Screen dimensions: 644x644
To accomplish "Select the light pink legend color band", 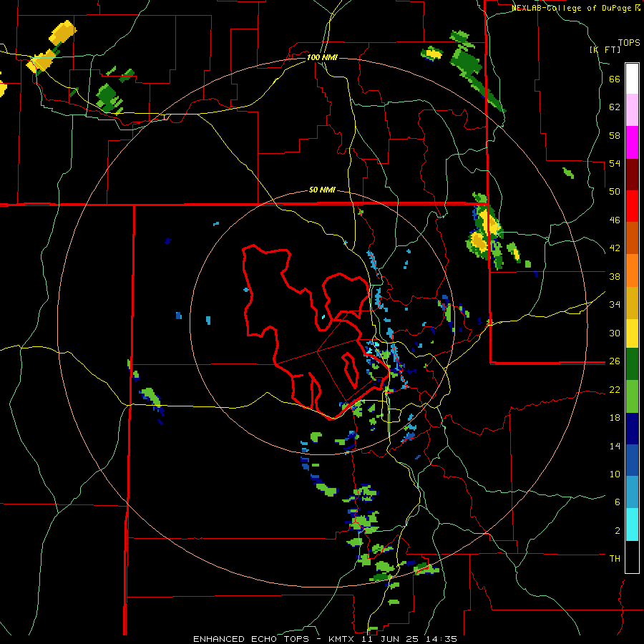I will coord(632,109).
